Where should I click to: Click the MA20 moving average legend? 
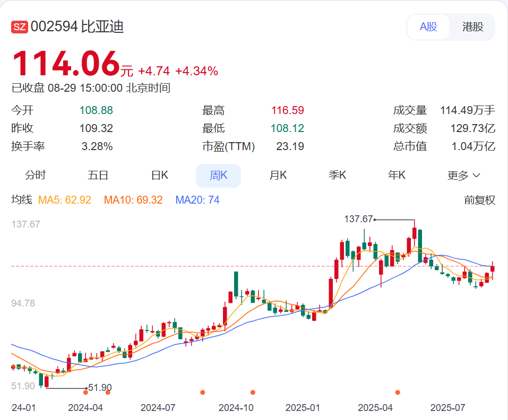point(197,200)
